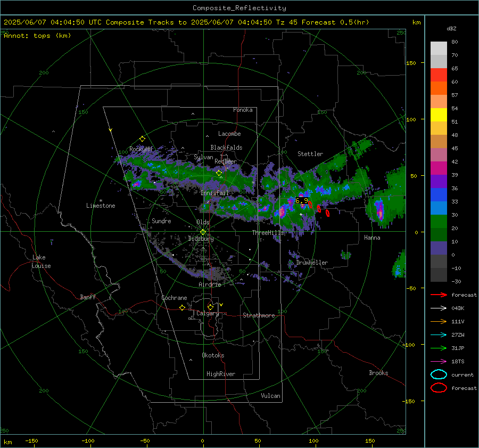Click the yellow diamond marker near RedDeer
Screen dimensions: 479x448
point(219,173)
